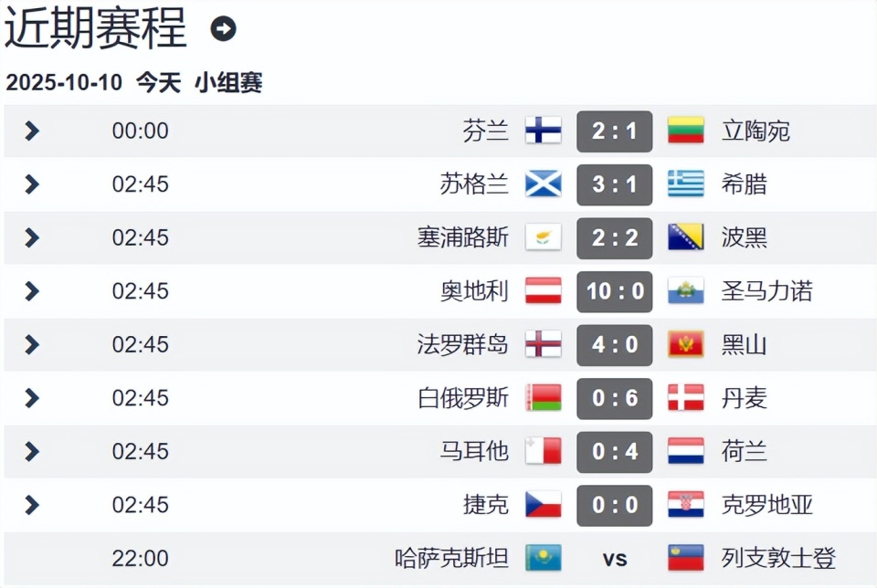
Task: Open the 列支敦士登 team link
Action: pos(778,558)
